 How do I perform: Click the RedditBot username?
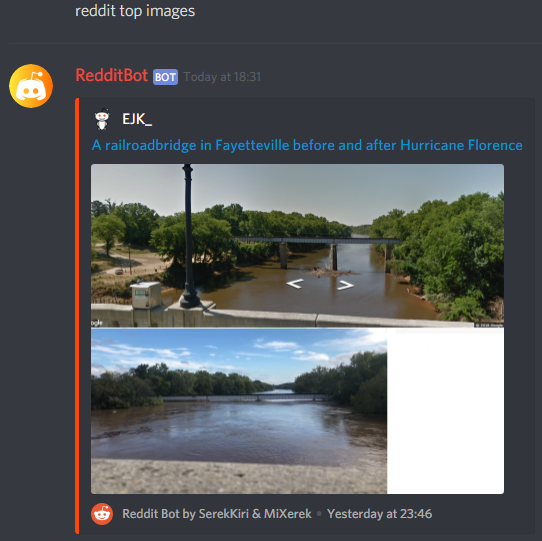pos(112,75)
